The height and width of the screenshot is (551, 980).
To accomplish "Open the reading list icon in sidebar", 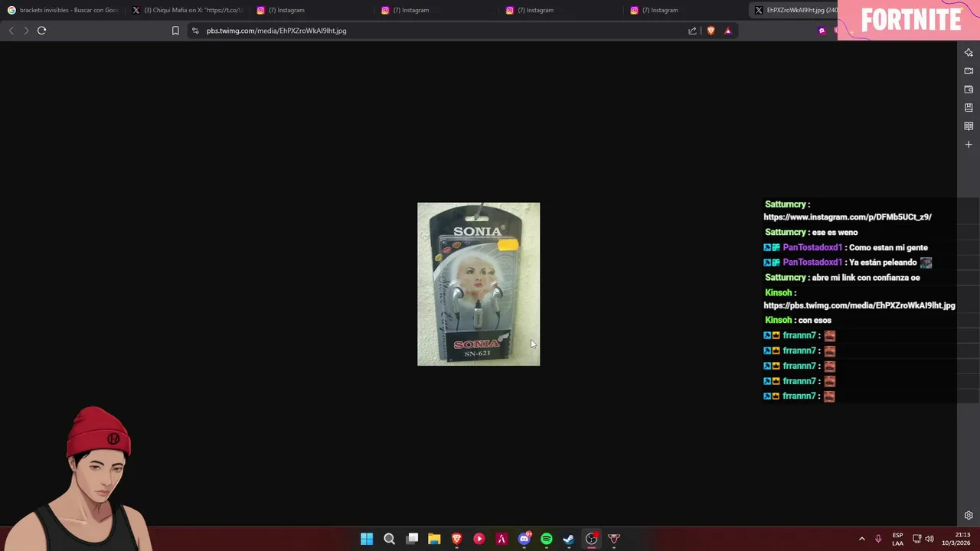I will point(969,126).
